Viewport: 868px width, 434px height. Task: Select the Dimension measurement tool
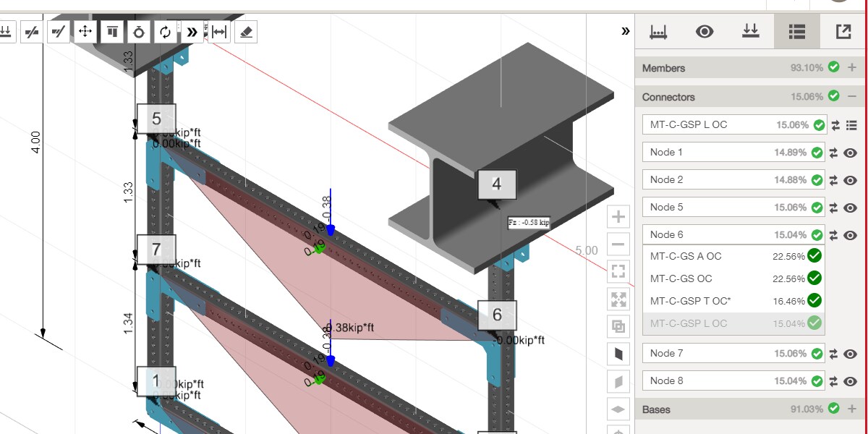click(x=219, y=31)
